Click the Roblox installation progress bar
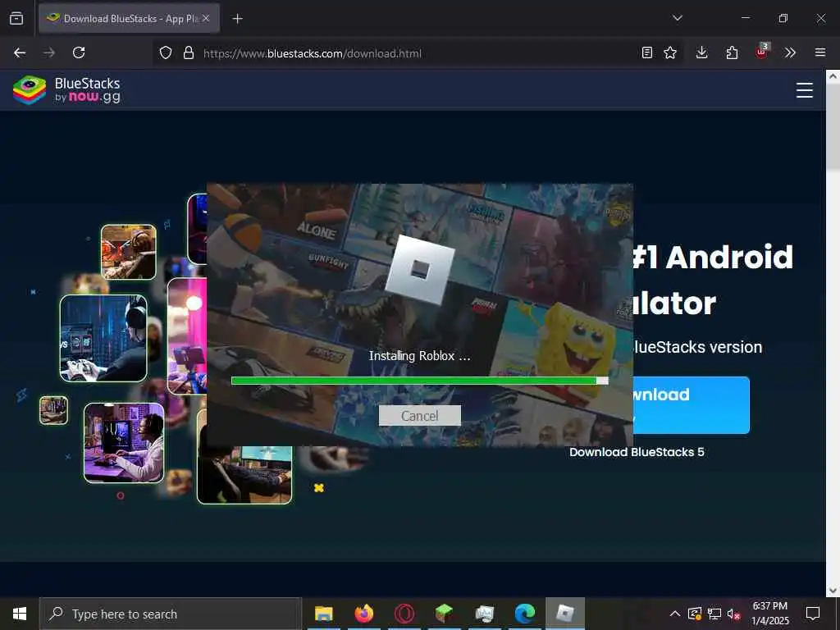 pyautogui.click(x=419, y=381)
